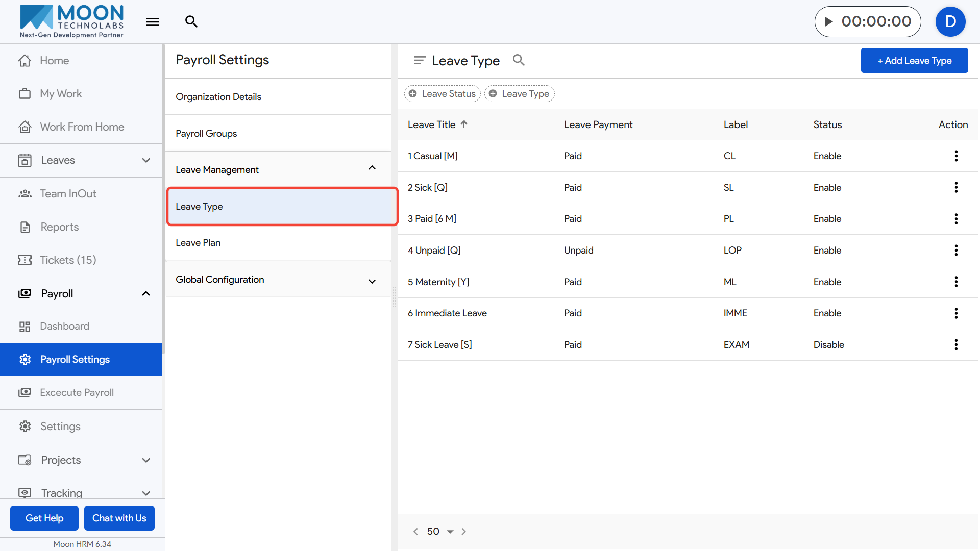The width and height of the screenshot is (980, 551).
Task: Open action menu for Sick Leave [S] row
Action: (955, 345)
